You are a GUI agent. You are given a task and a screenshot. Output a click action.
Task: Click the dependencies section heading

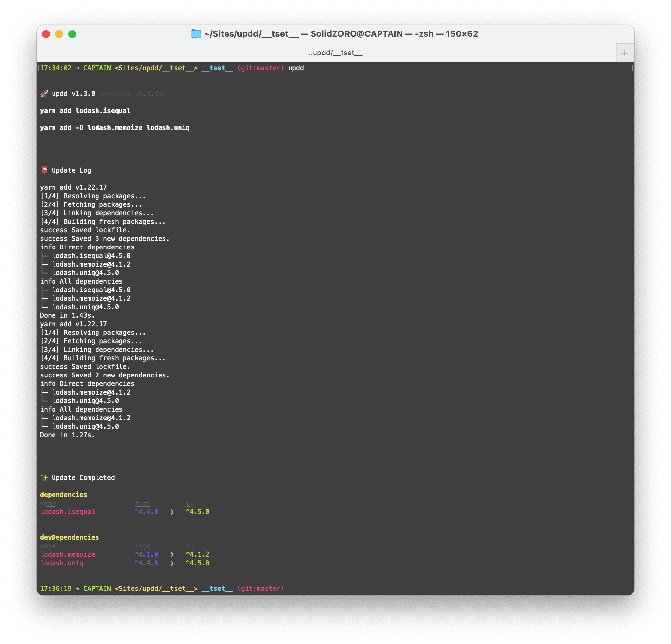[63, 495]
